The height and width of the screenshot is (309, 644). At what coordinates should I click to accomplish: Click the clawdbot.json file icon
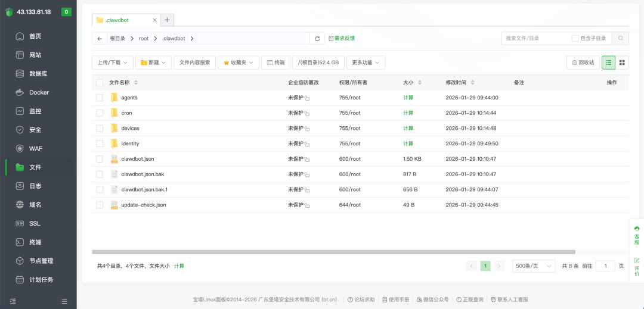pyautogui.click(x=114, y=159)
